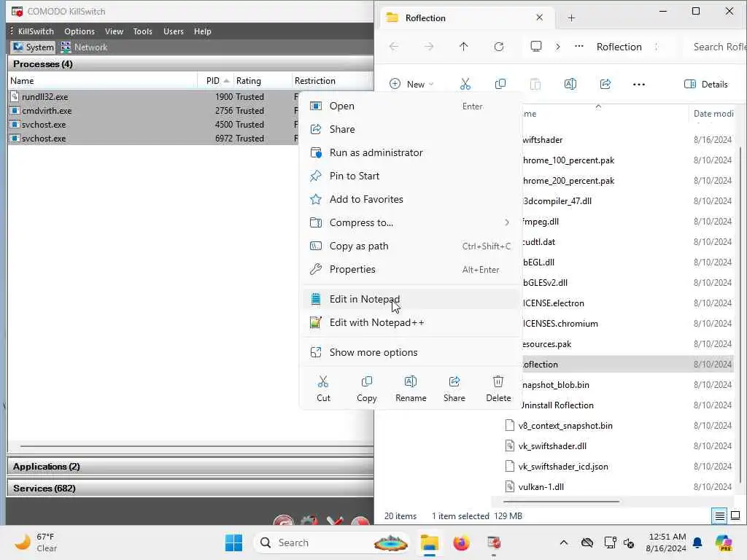Open the Explorer toolbar See more ellipsis

click(639, 85)
